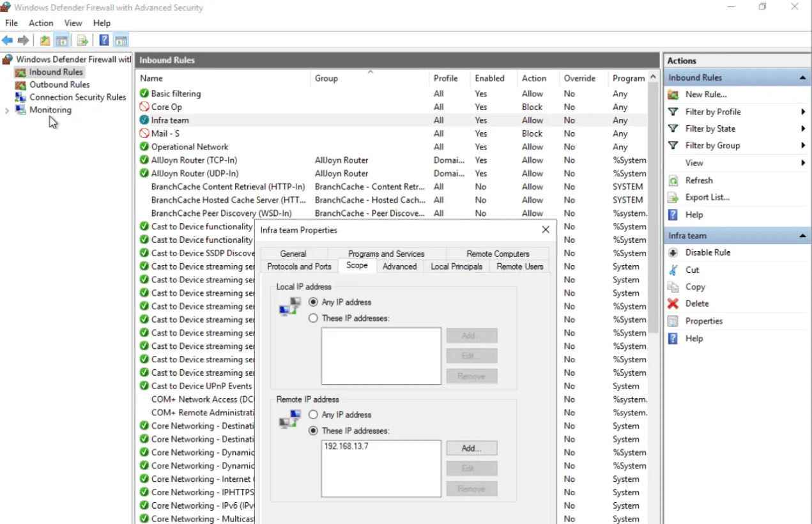The image size is (812, 524).
Task: Collapse the Inbound Rules actions section
Action: tap(802, 77)
